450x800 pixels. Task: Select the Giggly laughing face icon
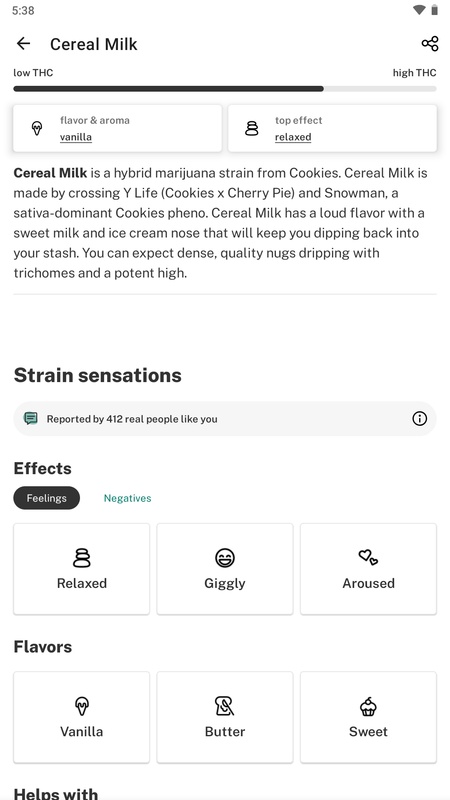(225, 558)
